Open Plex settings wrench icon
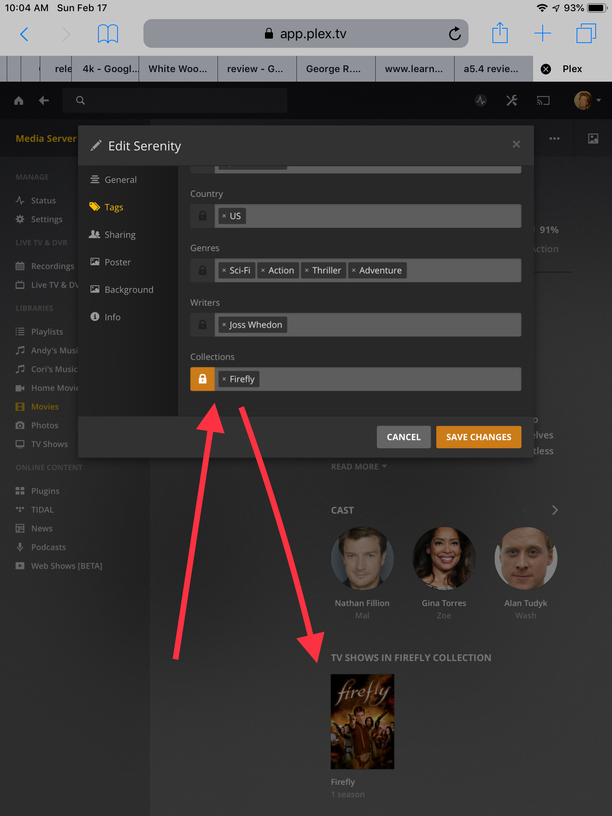The height and width of the screenshot is (816, 612). tap(512, 100)
